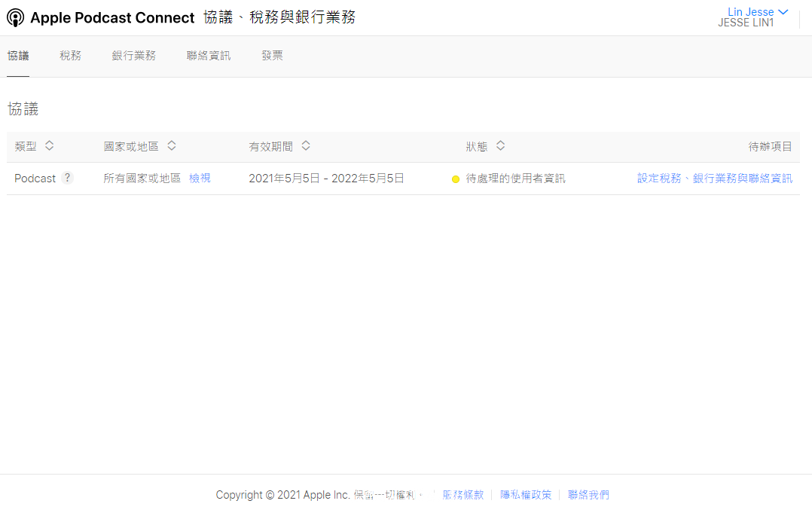Image resolution: width=812 pixels, height=519 pixels.
Task: Sort by 有效期間 column arrows
Action: tap(306, 145)
